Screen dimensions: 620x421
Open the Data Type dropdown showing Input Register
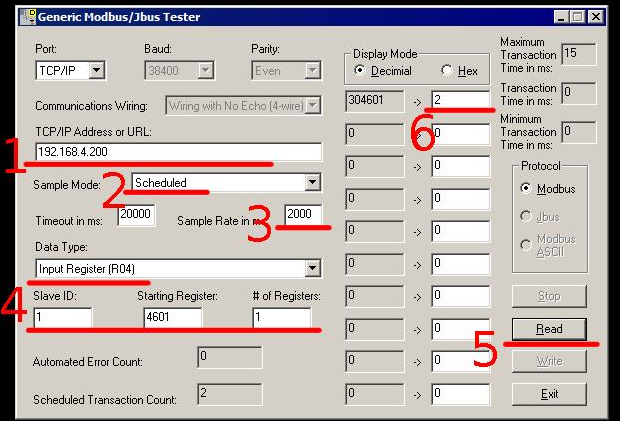click(x=178, y=269)
